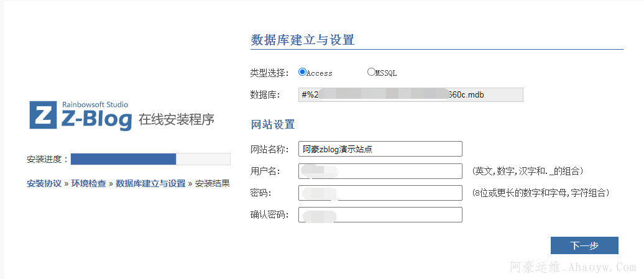Click the 在线安装程序 title text
644x279 pixels.
(x=176, y=119)
